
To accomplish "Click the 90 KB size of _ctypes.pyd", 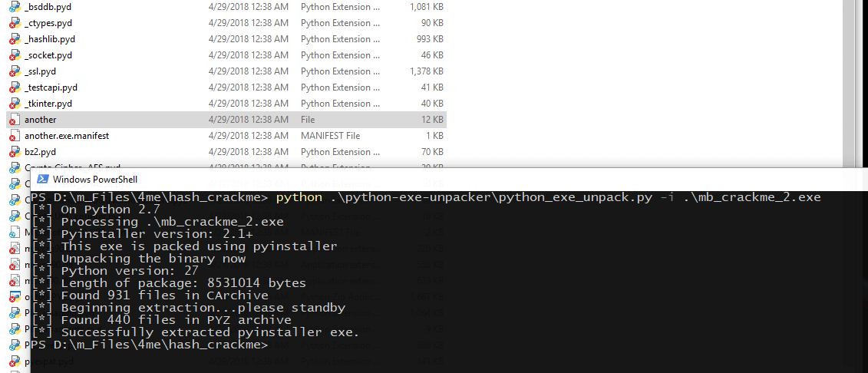I will click(432, 23).
